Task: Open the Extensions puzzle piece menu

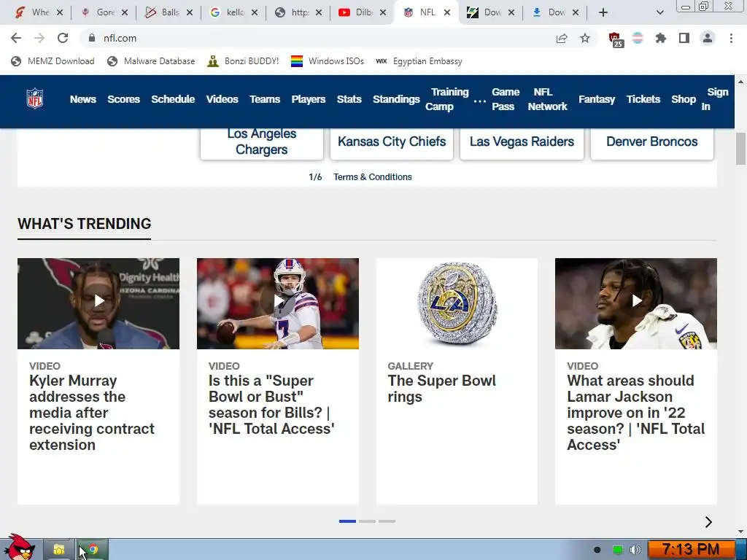Action: pos(661,38)
